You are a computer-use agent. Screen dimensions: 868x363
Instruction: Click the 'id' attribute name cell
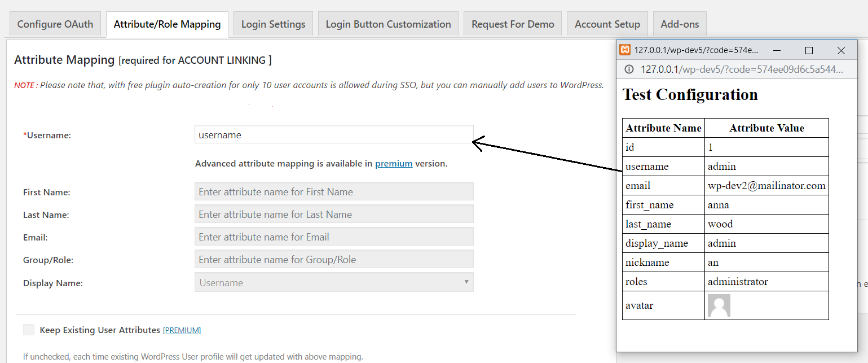[663, 147]
